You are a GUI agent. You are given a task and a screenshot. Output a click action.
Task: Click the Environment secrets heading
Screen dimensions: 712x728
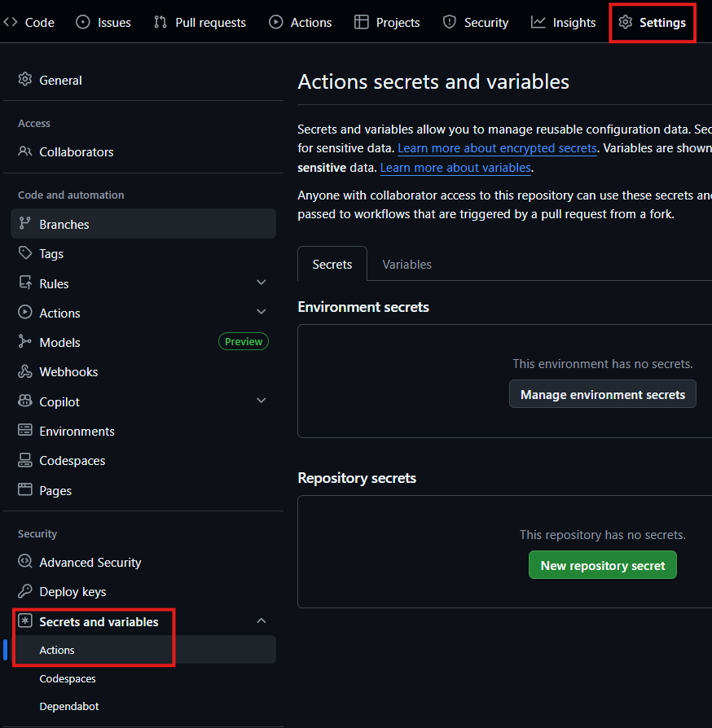click(363, 307)
